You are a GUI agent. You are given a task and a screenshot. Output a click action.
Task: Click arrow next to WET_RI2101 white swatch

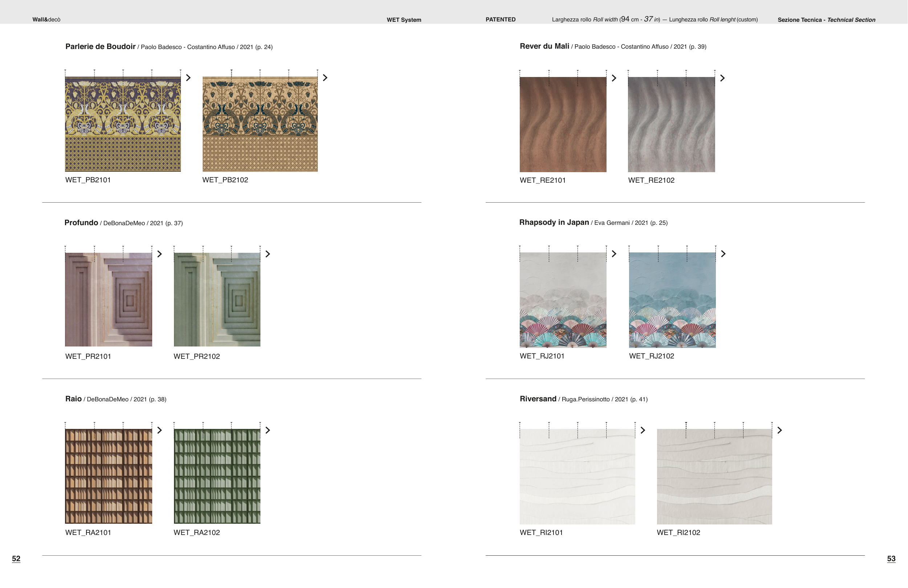(x=643, y=430)
